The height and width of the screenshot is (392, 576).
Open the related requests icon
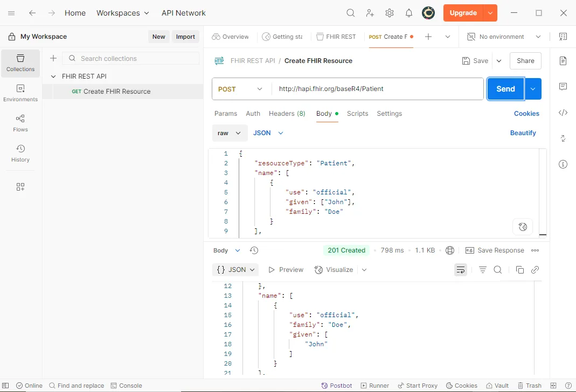click(563, 138)
